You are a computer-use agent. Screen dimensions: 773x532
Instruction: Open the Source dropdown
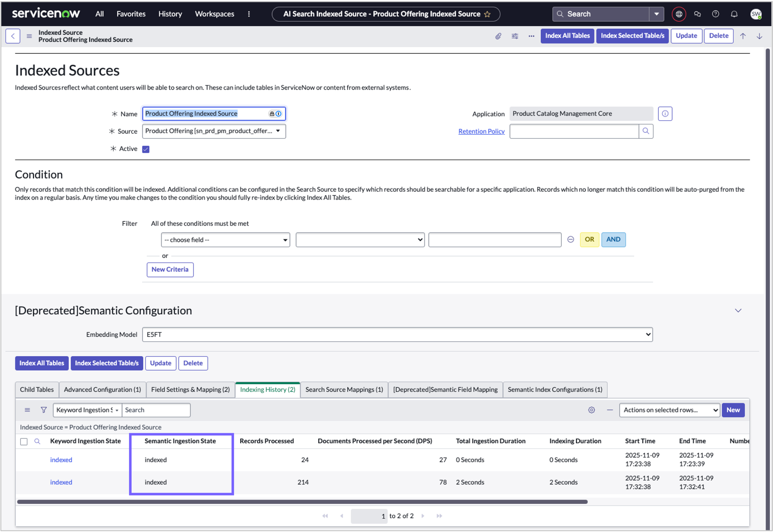coord(214,131)
